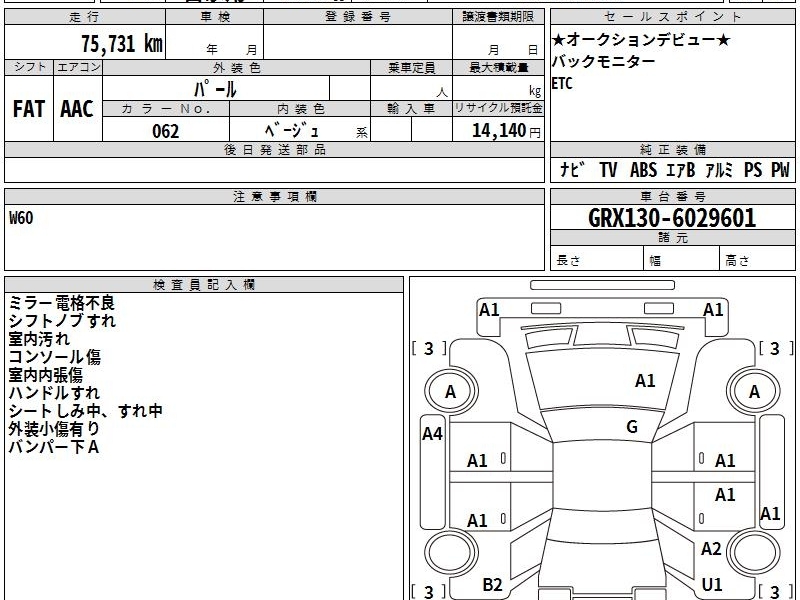Click アルミ in equipment list
This screenshot has width=800, height=600.
[x=719, y=169]
